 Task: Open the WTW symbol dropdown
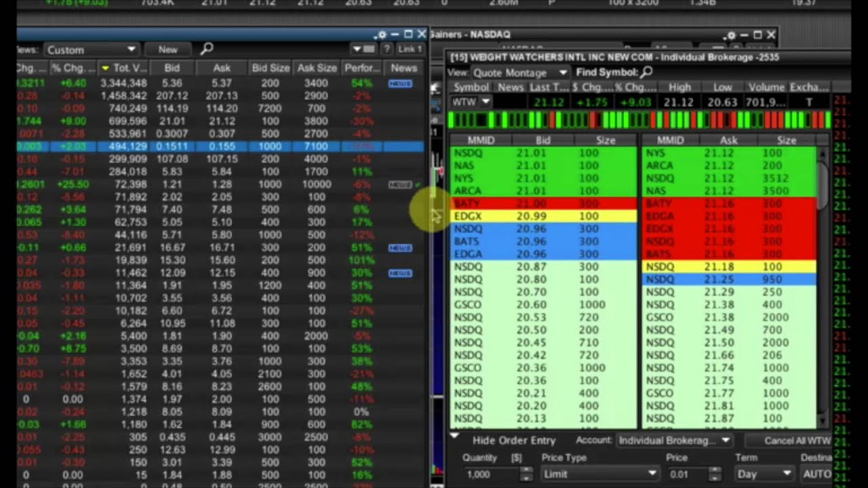click(486, 102)
